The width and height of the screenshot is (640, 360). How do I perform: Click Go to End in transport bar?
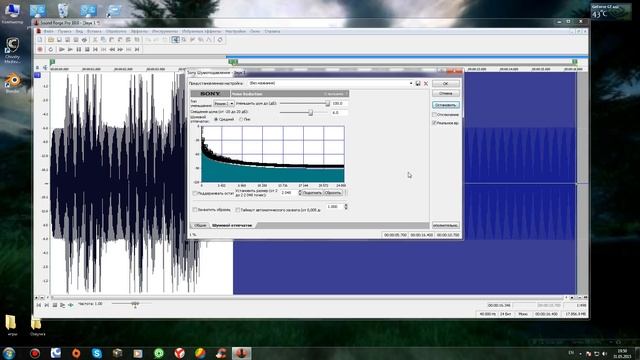click(137, 49)
